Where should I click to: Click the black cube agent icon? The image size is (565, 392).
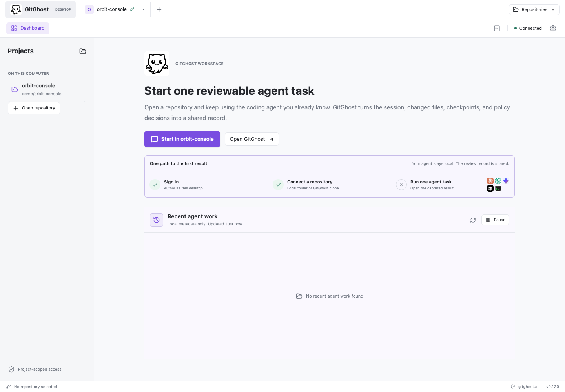tap(490, 189)
